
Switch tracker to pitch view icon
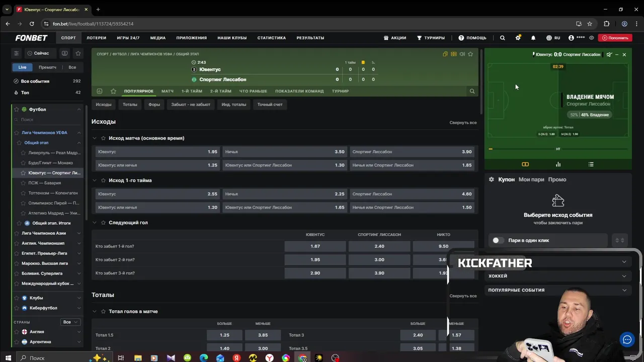pyautogui.click(x=525, y=164)
